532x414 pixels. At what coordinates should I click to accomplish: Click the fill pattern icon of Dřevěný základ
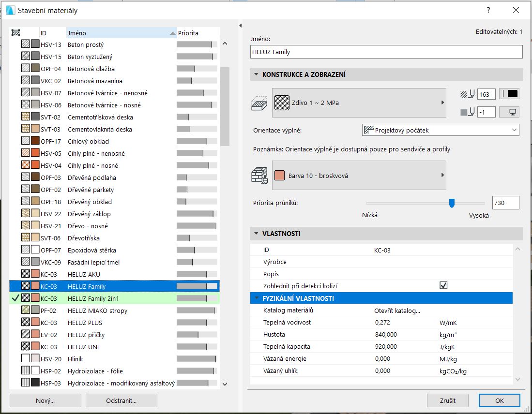click(x=26, y=214)
